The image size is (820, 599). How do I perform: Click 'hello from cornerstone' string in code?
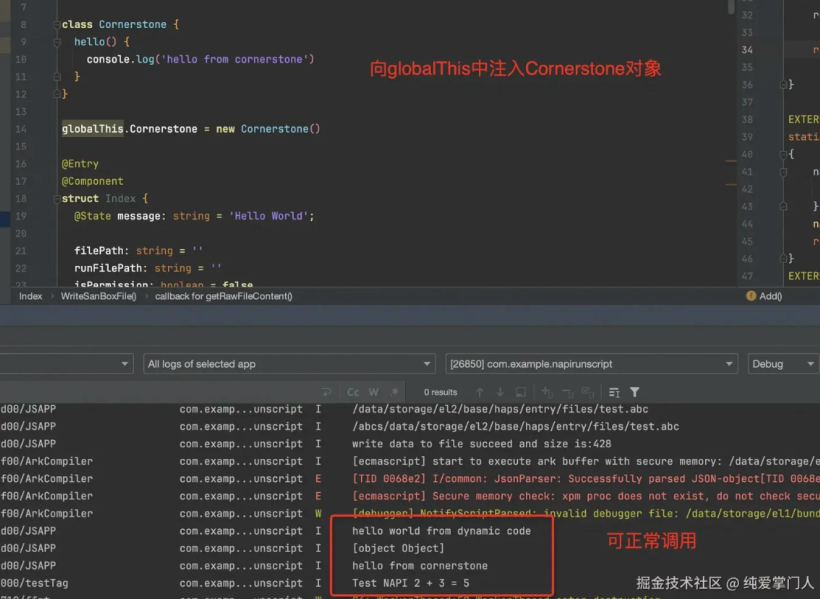point(235,59)
